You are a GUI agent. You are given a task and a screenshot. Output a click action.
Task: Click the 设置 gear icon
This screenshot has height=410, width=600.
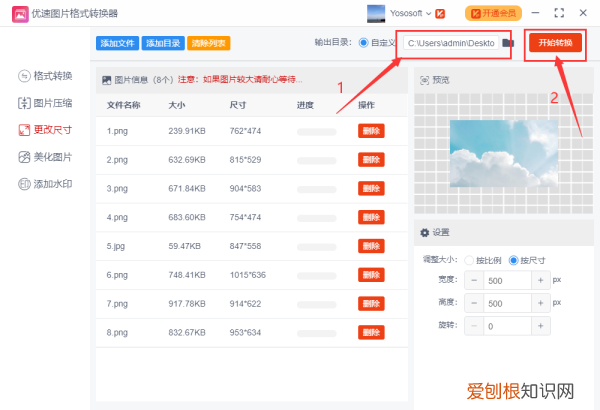[x=425, y=232]
